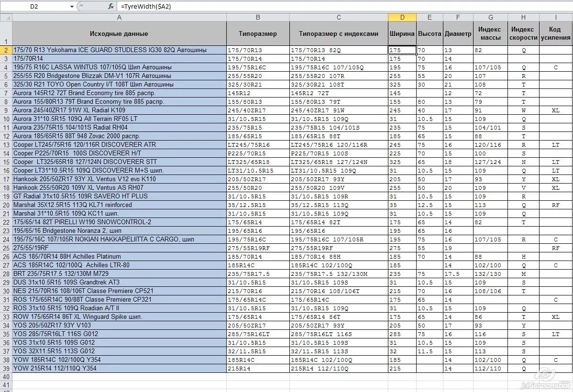Select the cell 'Cooper LT245/75R16 120/116R DISCOVERER ATR'

119,145
